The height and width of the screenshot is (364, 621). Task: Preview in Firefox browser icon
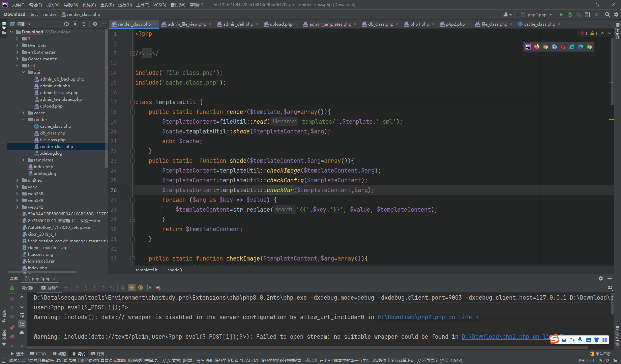(x=537, y=47)
